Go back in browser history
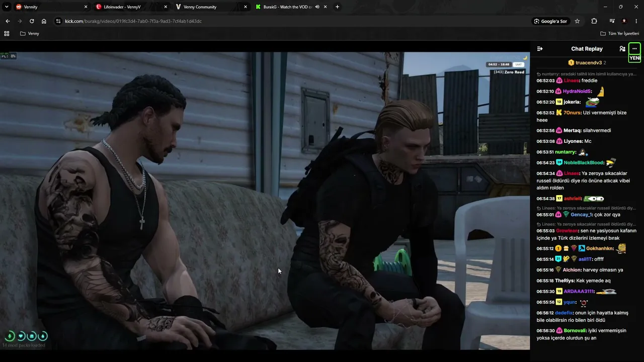The image size is (644, 362). click(8, 21)
